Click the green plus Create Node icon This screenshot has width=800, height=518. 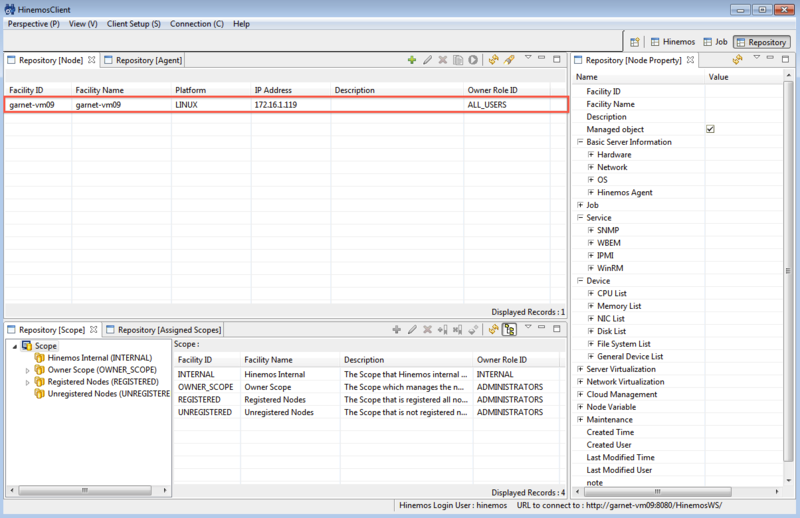tap(412, 60)
